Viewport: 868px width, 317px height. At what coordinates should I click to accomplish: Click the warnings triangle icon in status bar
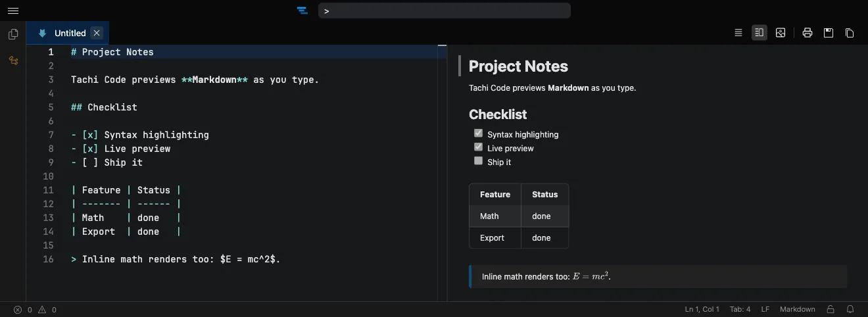[42, 309]
